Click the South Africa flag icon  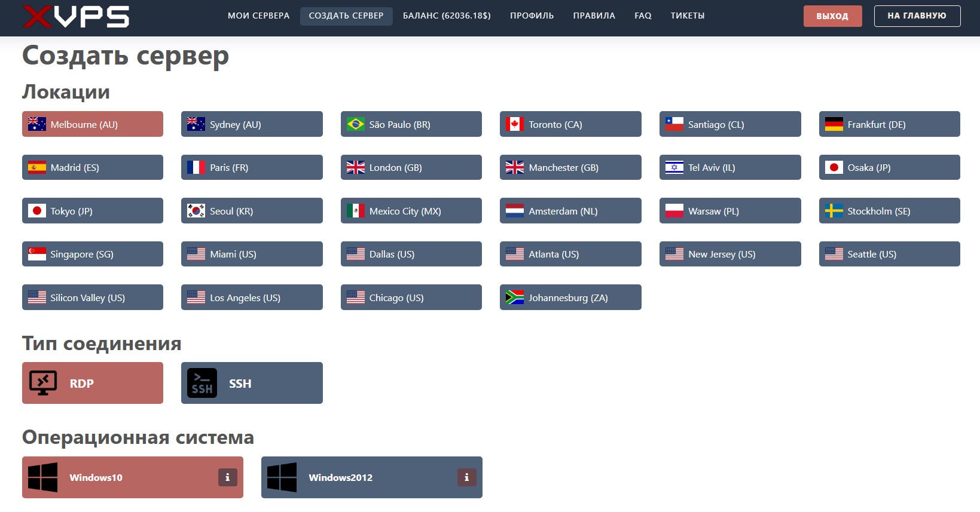[514, 298]
